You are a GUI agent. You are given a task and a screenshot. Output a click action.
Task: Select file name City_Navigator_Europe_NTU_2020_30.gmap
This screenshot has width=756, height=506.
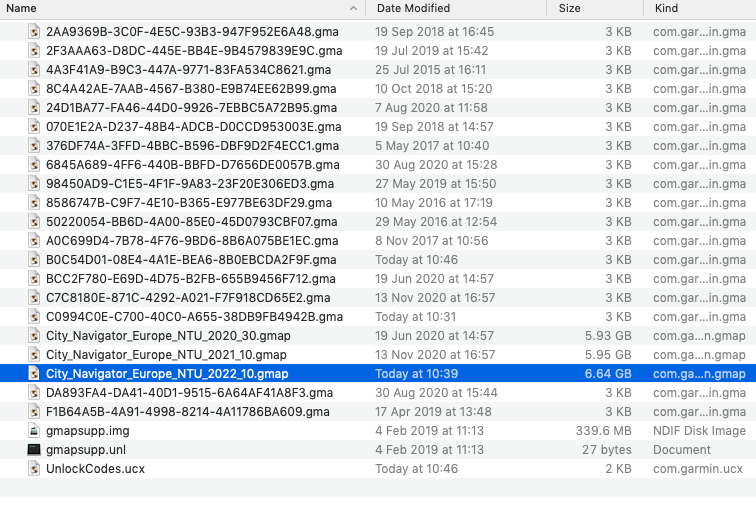(168, 336)
